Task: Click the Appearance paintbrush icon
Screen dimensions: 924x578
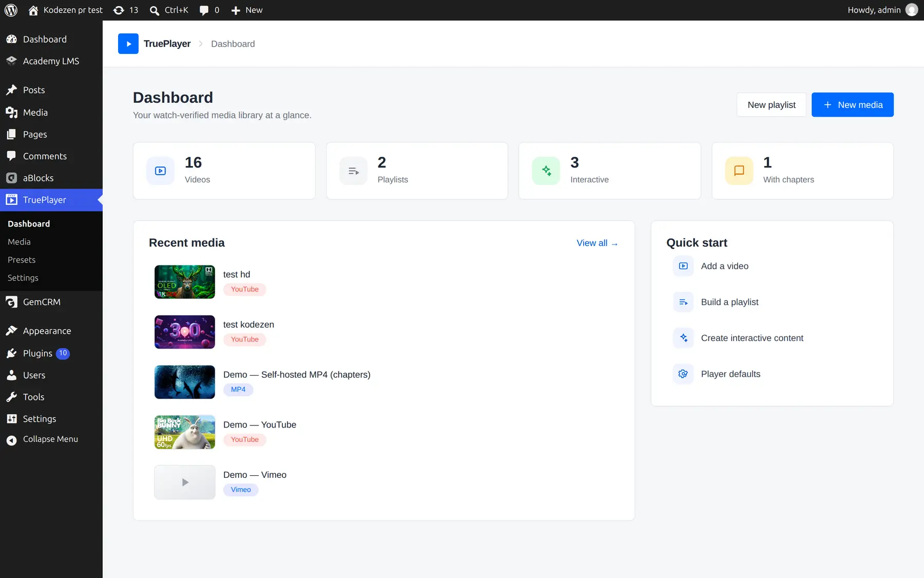Action: click(11, 331)
